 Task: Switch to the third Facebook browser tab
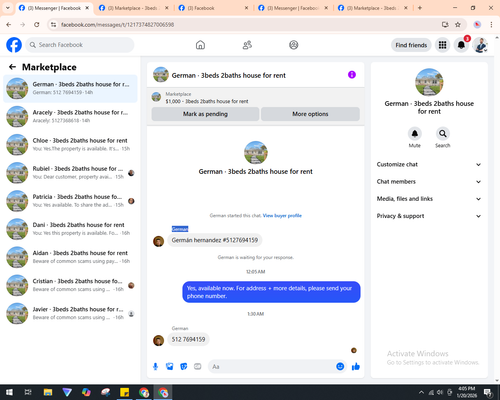213,8
